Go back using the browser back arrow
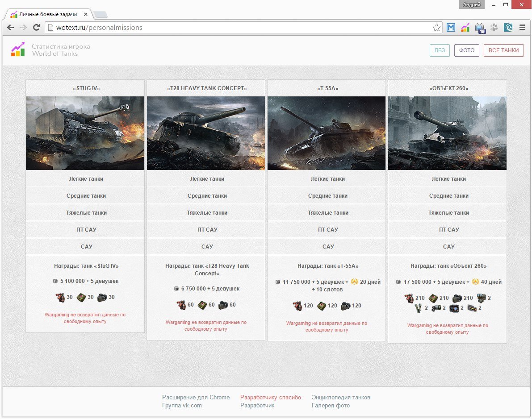Image resolution: width=532 pixels, height=419 pixels. pos(11,28)
